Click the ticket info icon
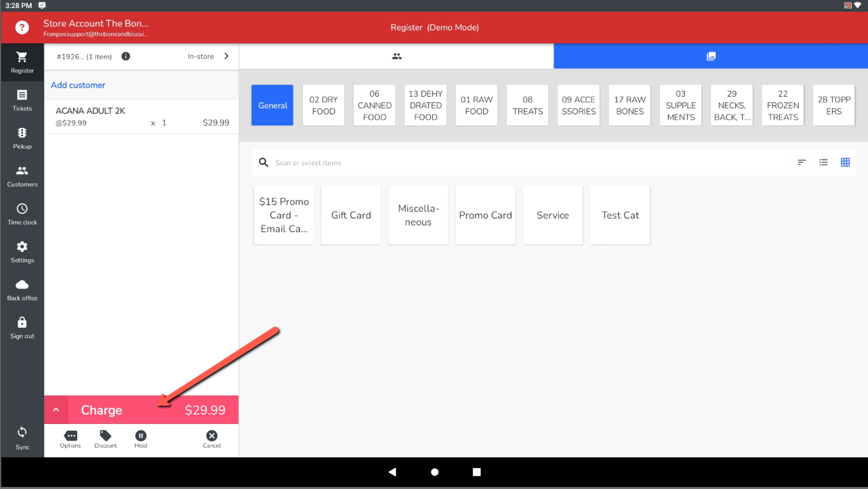 (x=125, y=56)
